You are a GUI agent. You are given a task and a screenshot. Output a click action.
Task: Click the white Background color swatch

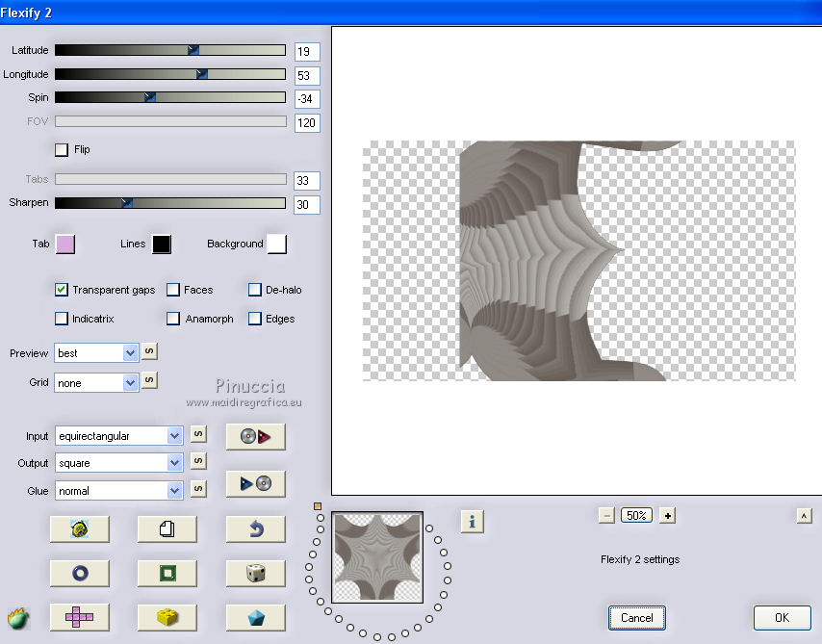click(277, 245)
